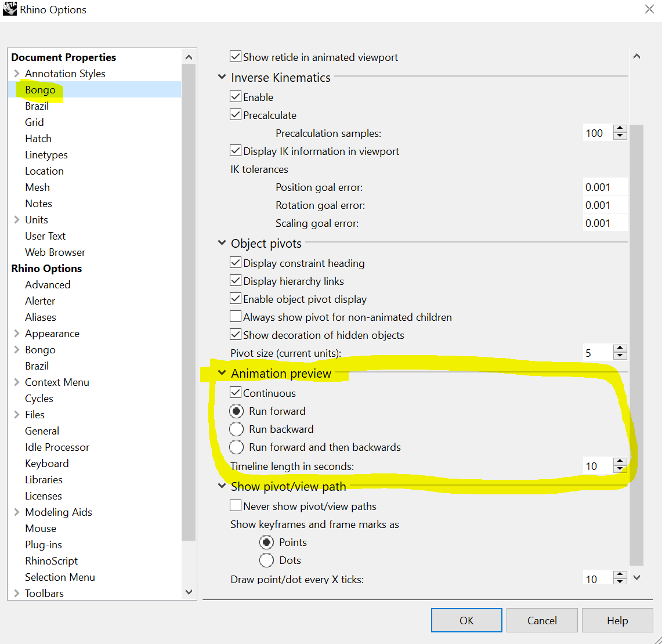Open the Plug-ins options page
662x644 pixels.
[43, 545]
